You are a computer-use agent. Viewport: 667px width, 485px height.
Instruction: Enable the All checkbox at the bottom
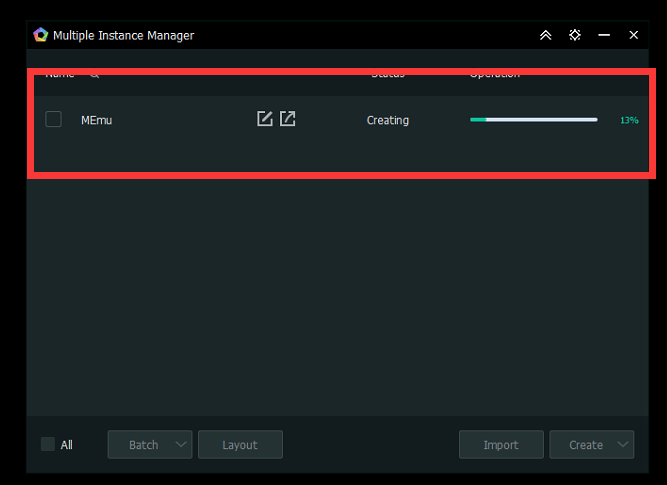(48, 444)
